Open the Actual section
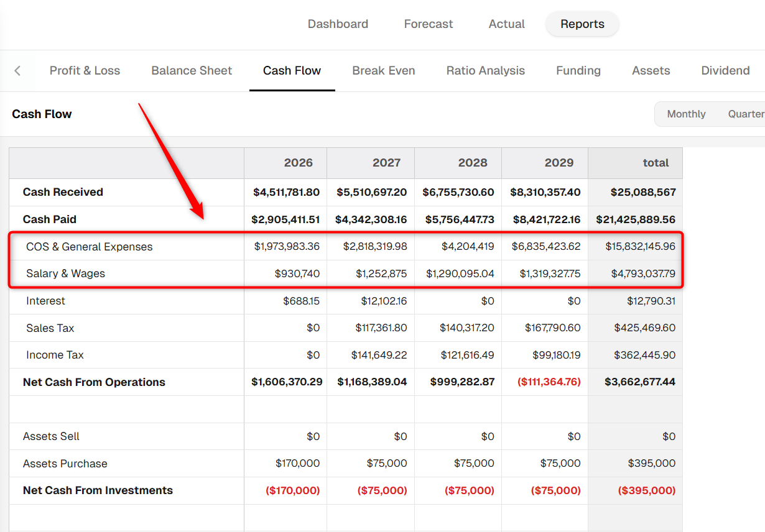Screen dimensions: 765x532 point(507,24)
